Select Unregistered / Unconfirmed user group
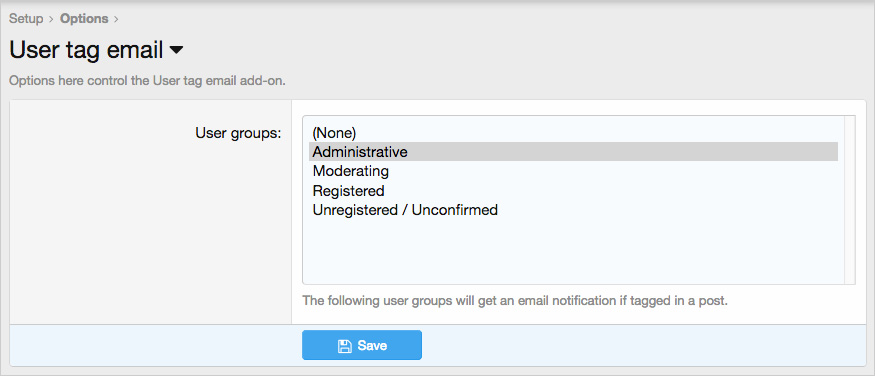875x376 pixels. 573,210
